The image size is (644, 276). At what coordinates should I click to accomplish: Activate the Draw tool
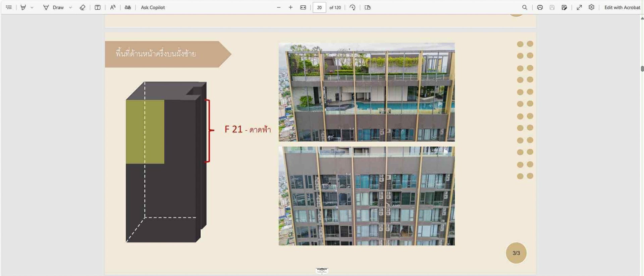[x=54, y=7]
